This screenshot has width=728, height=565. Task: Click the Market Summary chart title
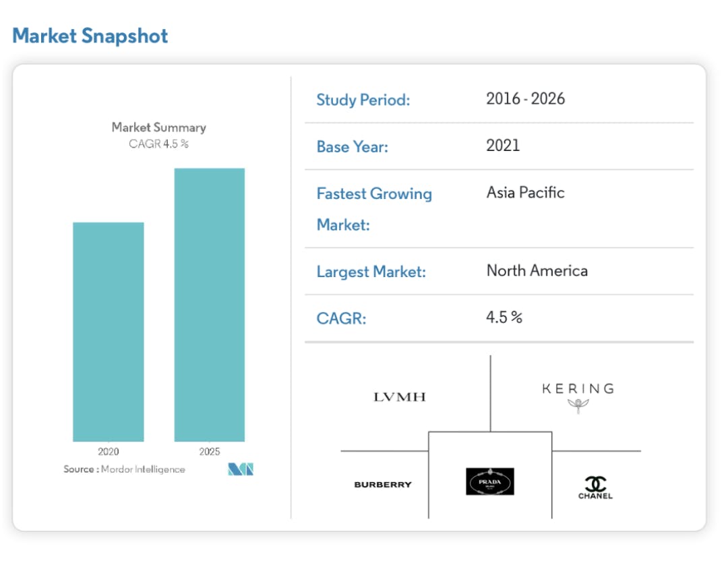click(159, 127)
